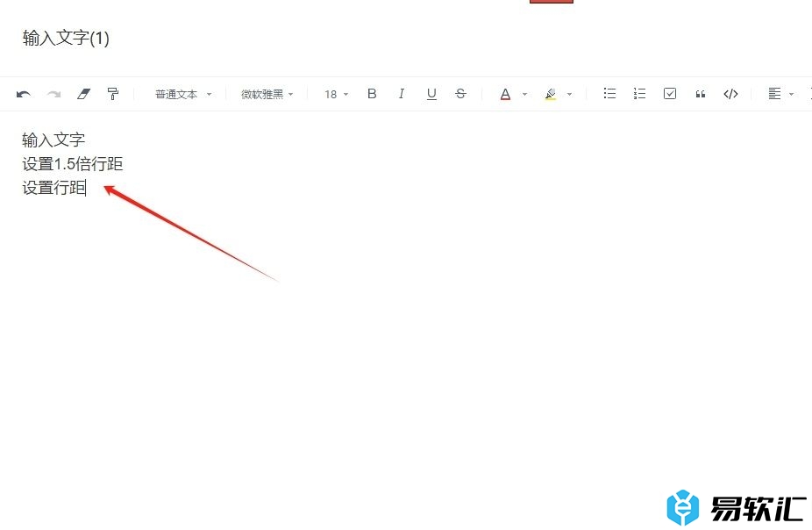This screenshot has width=812, height=530.
Task: Insert a code block
Action: click(x=730, y=94)
